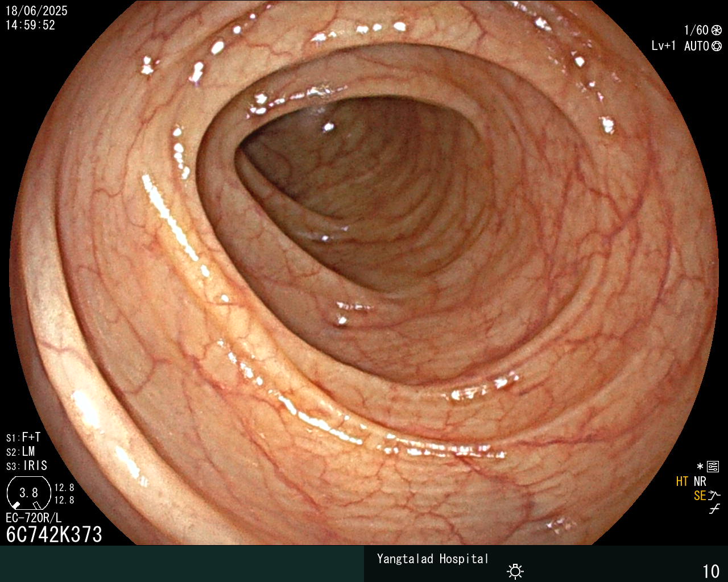
Task: Click the upper 12.8 diameter value
Action: tap(64, 488)
